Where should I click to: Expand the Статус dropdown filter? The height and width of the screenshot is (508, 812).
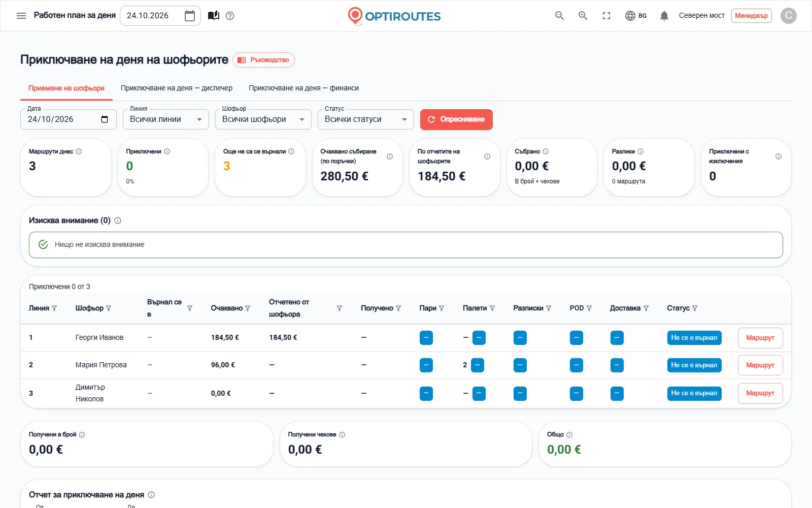(366, 119)
